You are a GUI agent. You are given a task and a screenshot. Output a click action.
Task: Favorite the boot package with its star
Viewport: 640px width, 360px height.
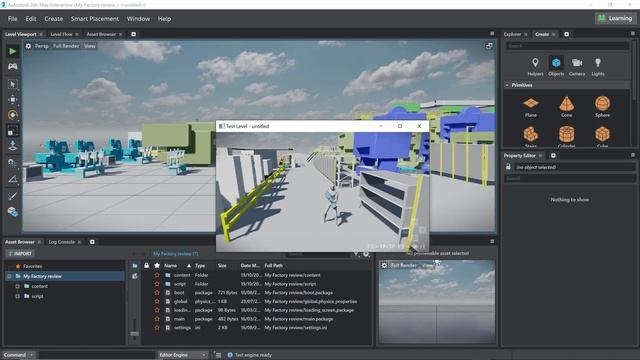coord(157,293)
